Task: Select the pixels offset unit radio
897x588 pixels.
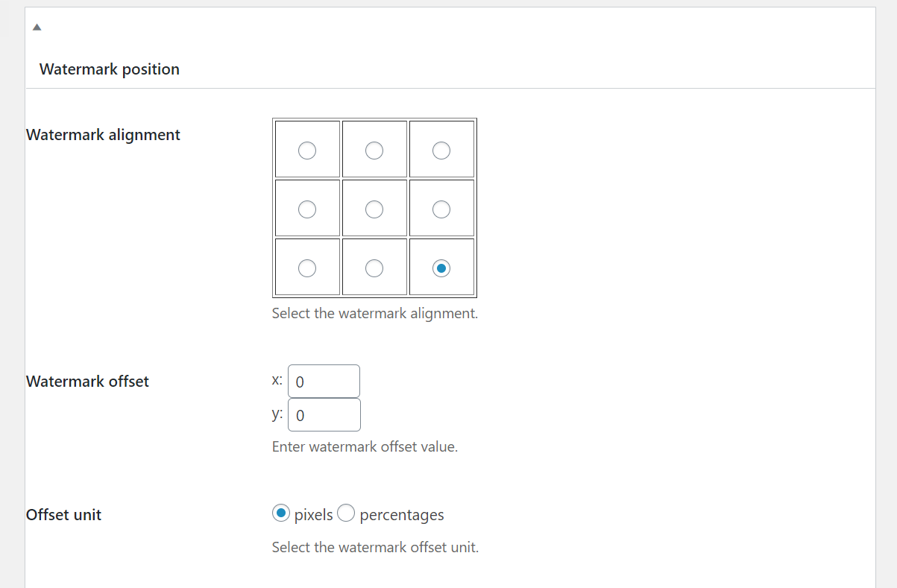Action: (x=281, y=513)
